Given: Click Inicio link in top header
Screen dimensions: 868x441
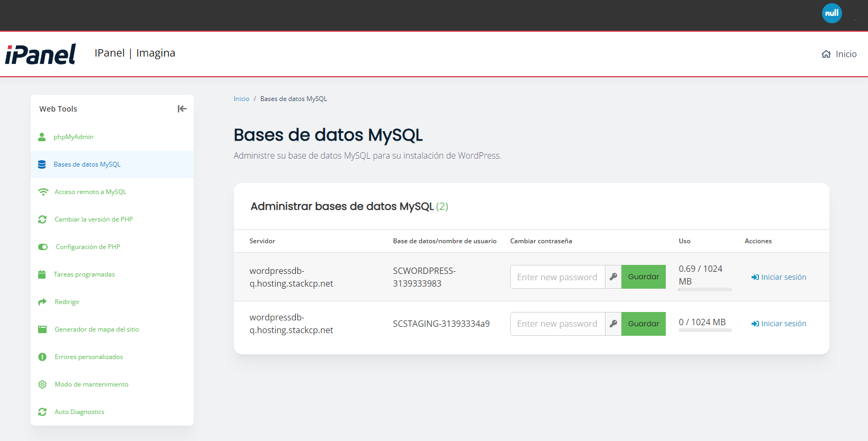Looking at the screenshot, I should [x=839, y=54].
